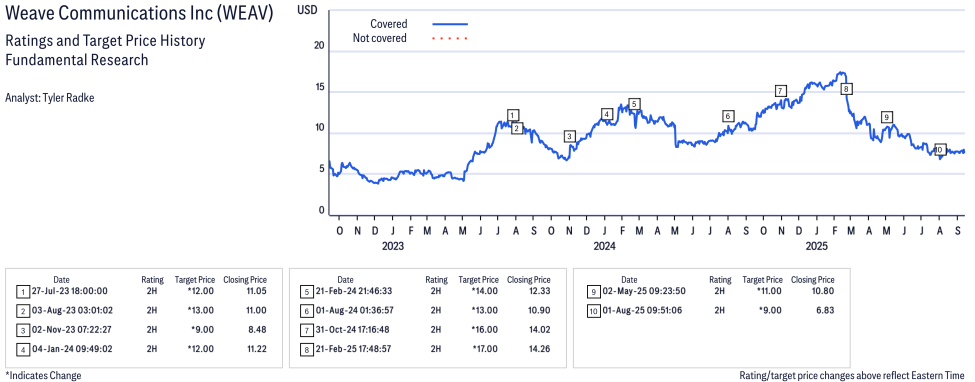Select chart marker 6 on price line
Viewport: 975px width, 382px height.
(728, 116)
